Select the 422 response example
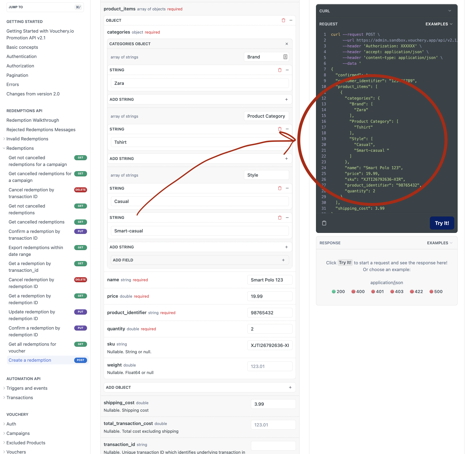The height and width of the screenshot is (454, 476). (416, 292)
